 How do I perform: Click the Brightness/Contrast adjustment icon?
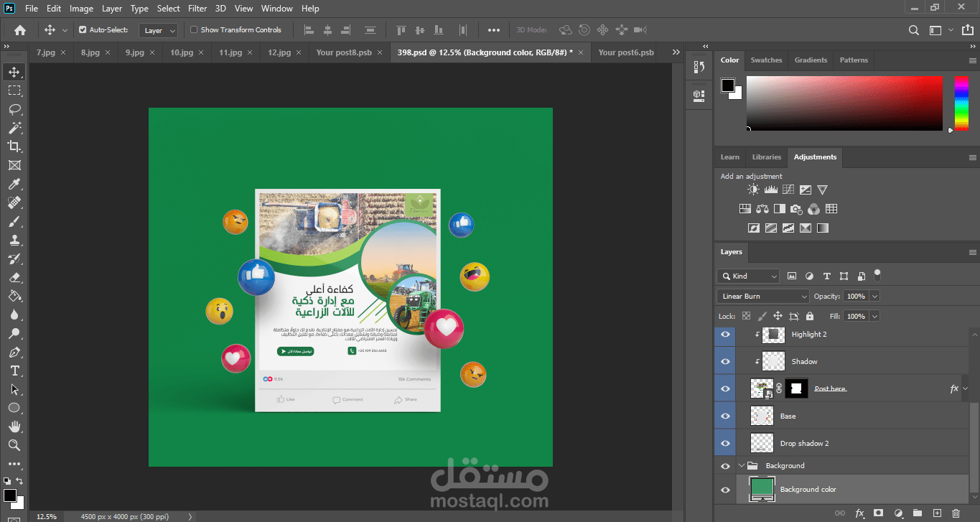pyautogui.click(x=753, y=190)
